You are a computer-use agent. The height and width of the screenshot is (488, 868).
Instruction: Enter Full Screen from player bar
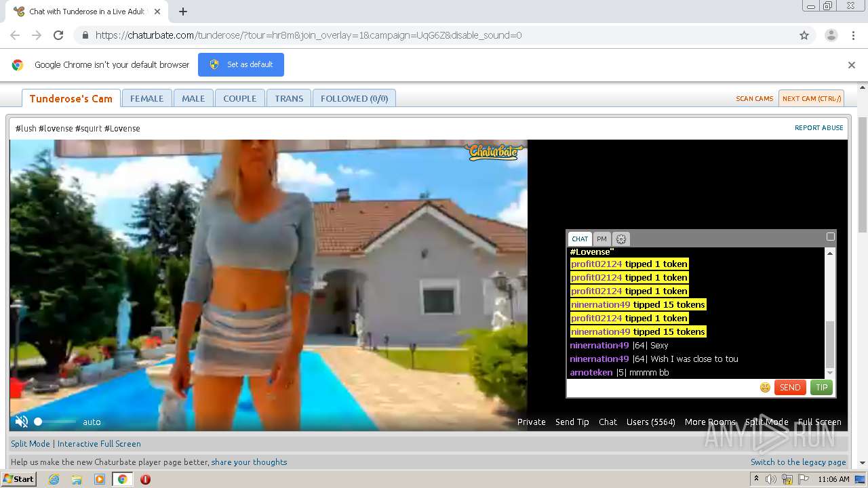(819, 422)
